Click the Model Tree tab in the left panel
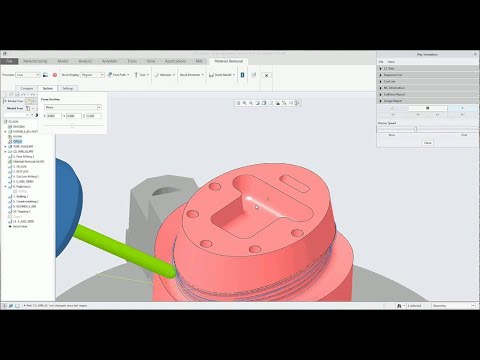This screenshot has width=480, height=360. pyautogui.click(x=14, y=101)
